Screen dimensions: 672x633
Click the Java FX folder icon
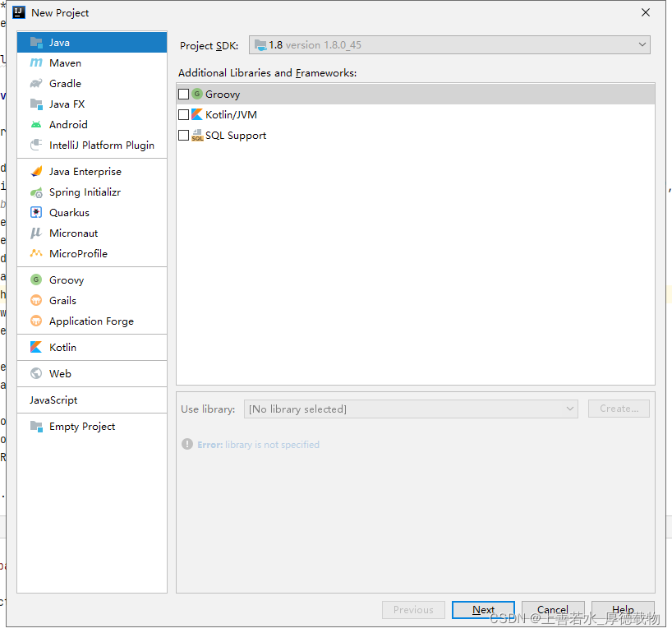tap(36, 104)
